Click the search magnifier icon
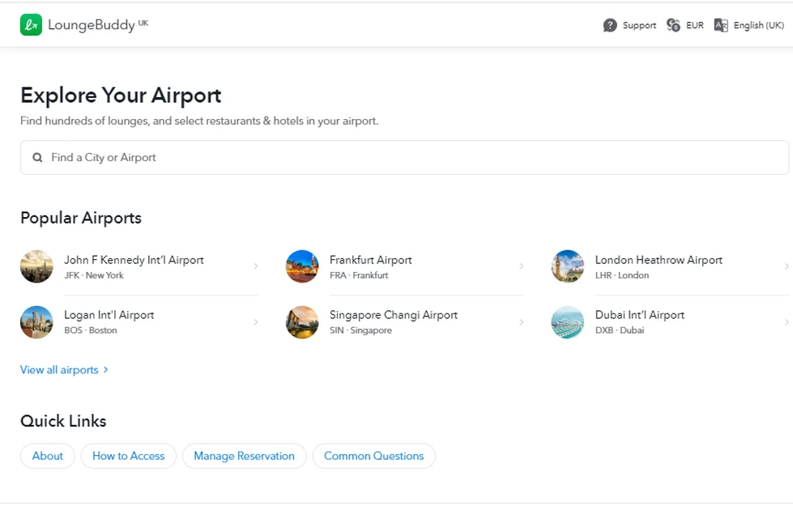Image resolution: width=793 pixels, height=532 pixels. (37, 158)
